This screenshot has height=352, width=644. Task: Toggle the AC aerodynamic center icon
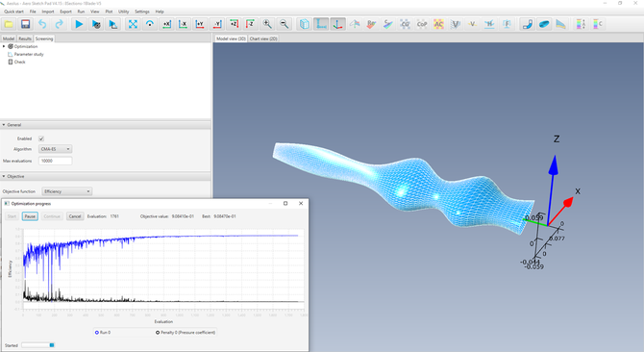point(438,24)
